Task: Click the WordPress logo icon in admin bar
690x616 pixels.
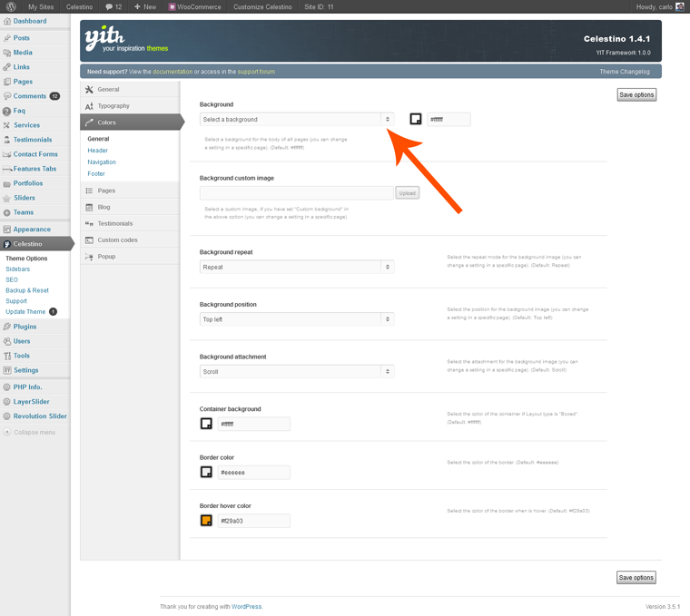Action: tap(11, 6)
